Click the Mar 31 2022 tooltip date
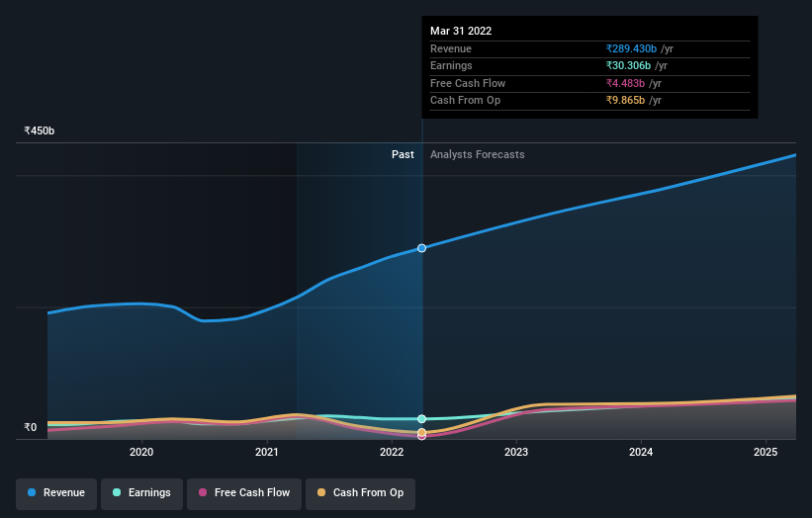 (461, 31)
